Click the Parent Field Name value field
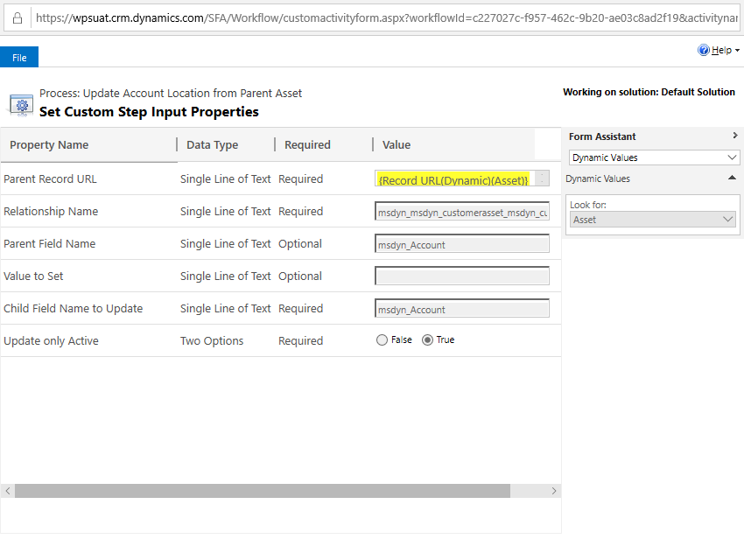The width and height of the screenshot is (744, 560). coord(462,244)
